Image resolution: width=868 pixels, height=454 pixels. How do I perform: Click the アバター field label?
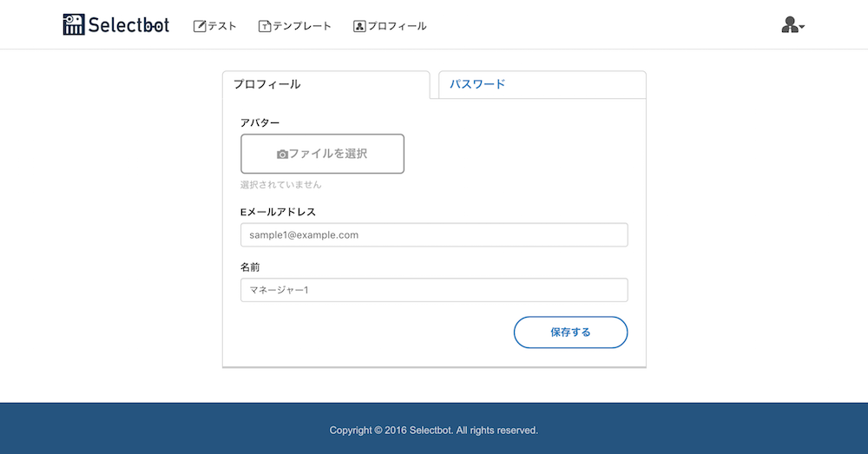coord(260,123)
